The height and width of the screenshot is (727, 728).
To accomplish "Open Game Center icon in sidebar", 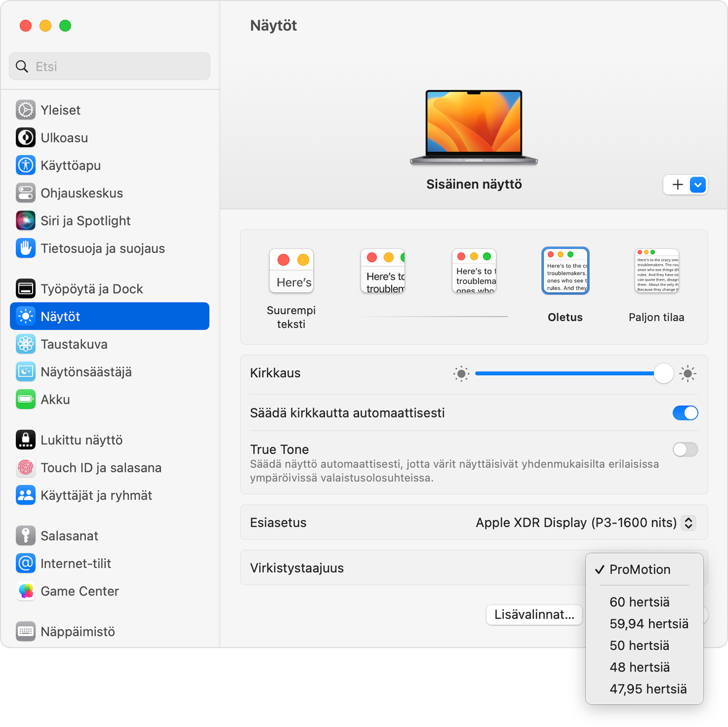I will (x=25, y=591).
